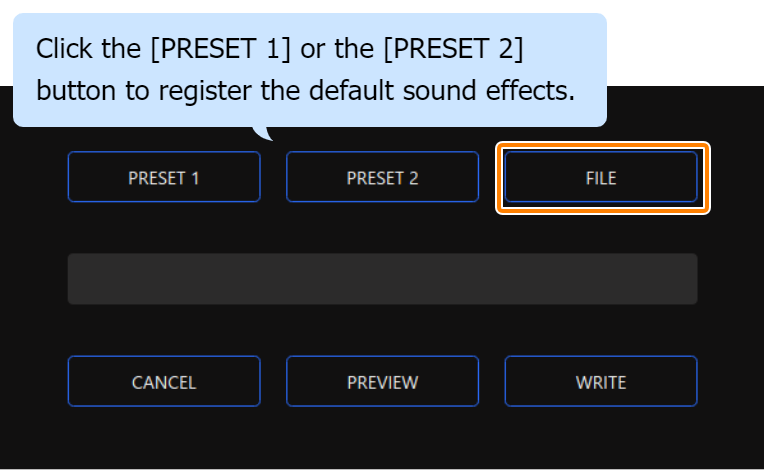Image resolution: width=766 pixels, height=472 pixels.
Task: Hit the PREVIEW button
Action: (382, 382)
